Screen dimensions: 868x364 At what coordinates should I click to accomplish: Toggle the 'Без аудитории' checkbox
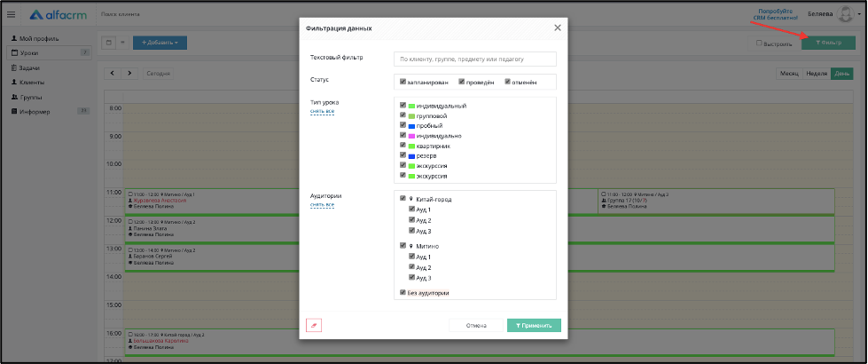pyautogui.click(x=403, y=292)
